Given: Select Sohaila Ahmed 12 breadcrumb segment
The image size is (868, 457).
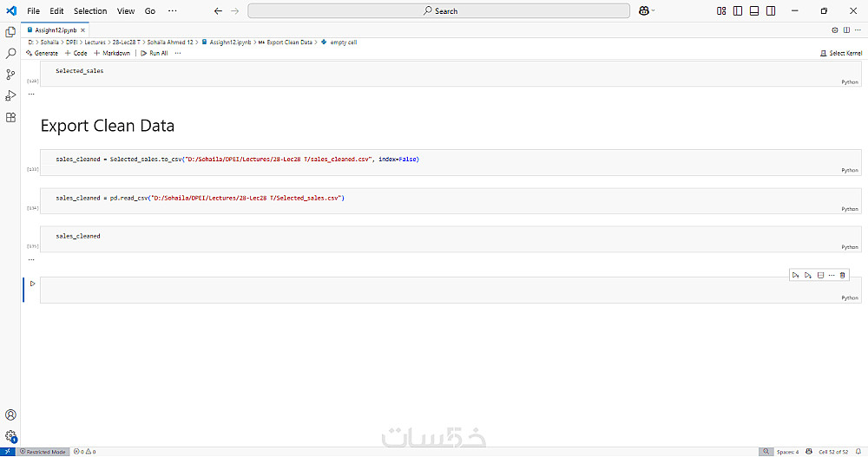Looking at the screenshot, I should (170, 42).
